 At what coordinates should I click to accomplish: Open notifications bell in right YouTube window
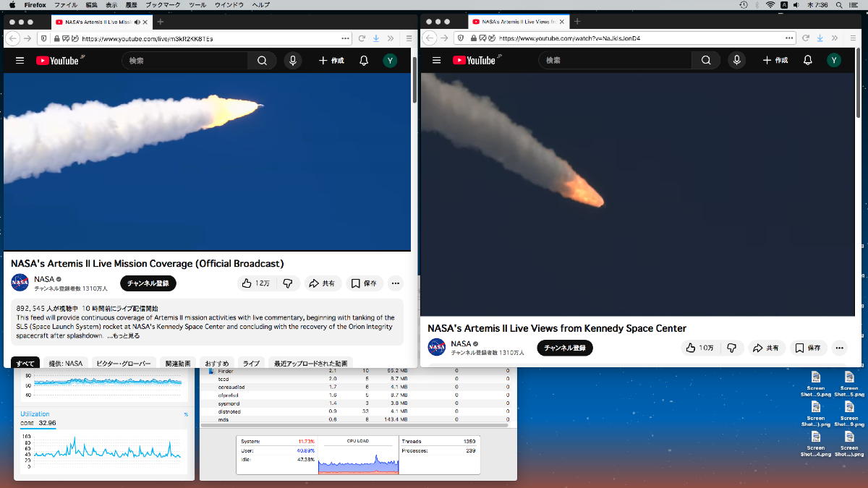click(808, 61)
